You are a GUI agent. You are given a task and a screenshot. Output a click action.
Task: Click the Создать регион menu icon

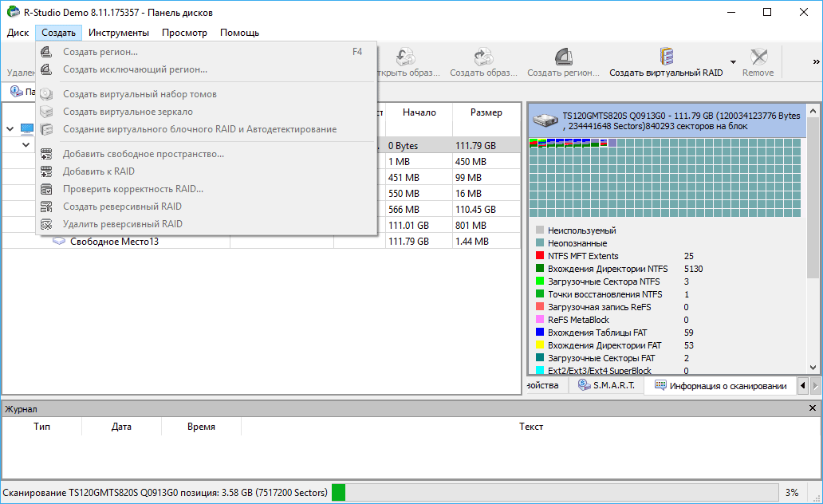46,52
